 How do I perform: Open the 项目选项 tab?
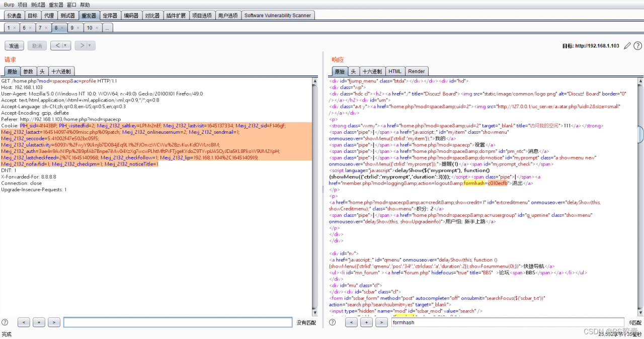click(x=202, y=16)
